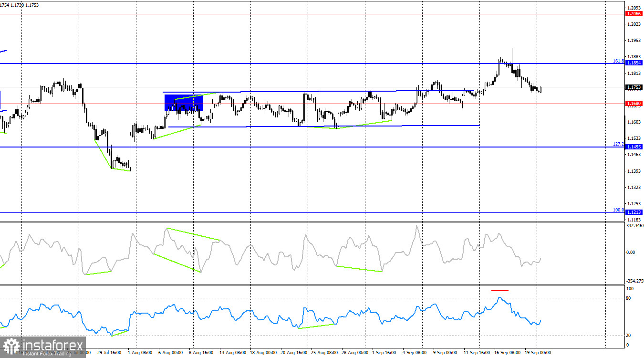Select the red 1.2066 price level label

[x=634, y=14]
